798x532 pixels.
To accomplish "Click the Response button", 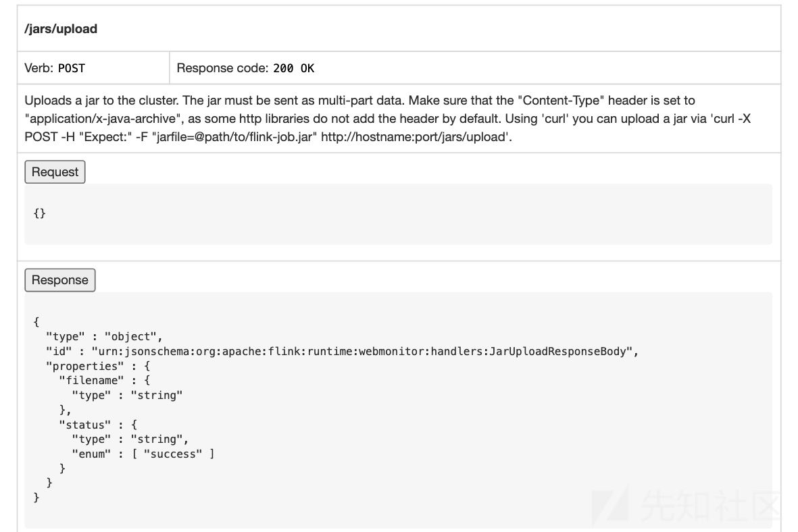I will pos(60,280).
